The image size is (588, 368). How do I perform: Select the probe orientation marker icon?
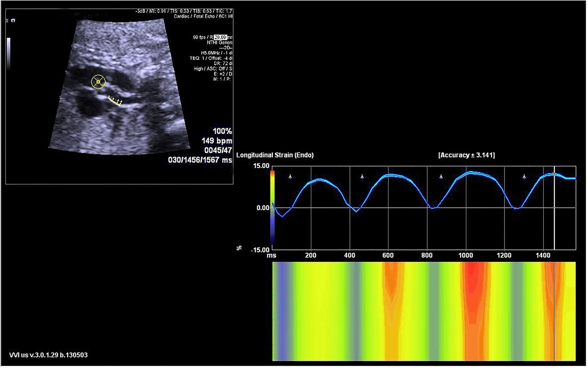[13, 20]
